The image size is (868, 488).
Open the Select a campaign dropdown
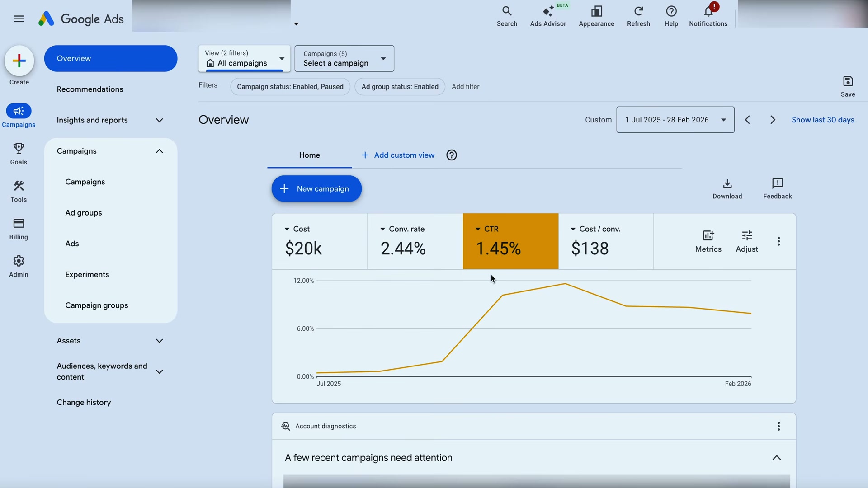tap(344, 58)
